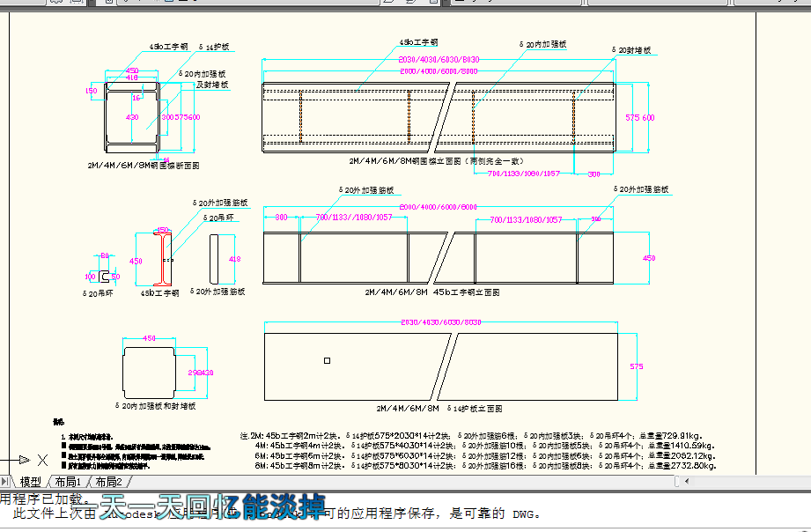Click the UCS icon X-axis marker
Viewport: 811px width, 532px height.
[x=43, y=460]
